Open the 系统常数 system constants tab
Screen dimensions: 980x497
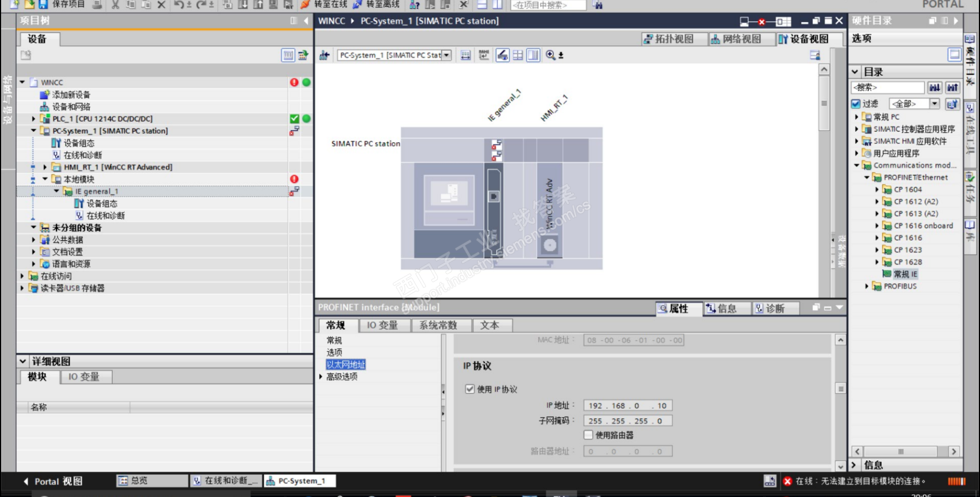coord(438,325)
